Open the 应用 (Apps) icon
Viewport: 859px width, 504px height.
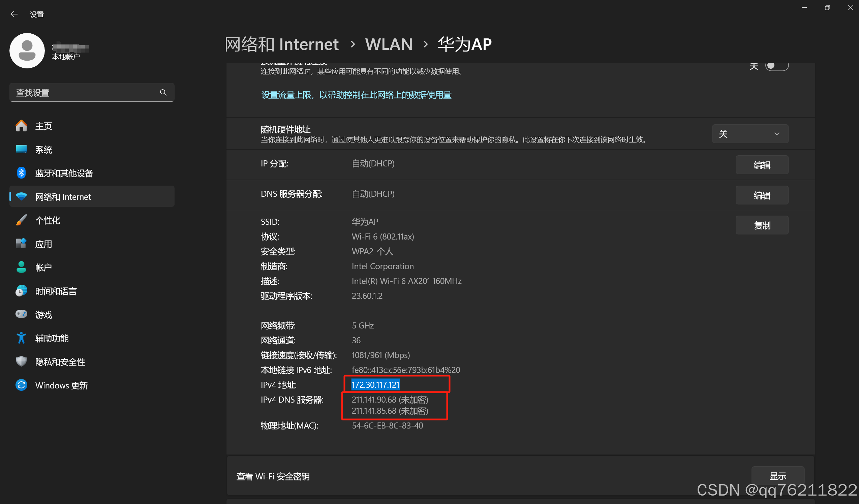tap(21, 243)
